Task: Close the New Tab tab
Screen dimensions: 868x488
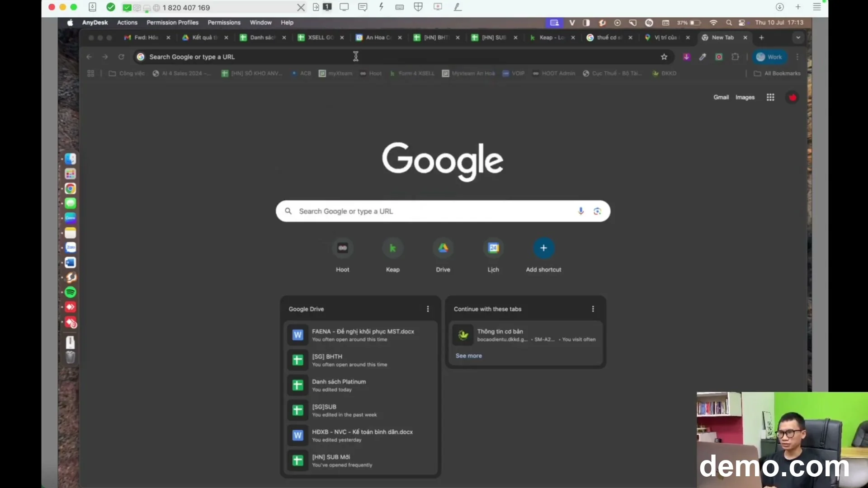Action: [x=745, y=38]
